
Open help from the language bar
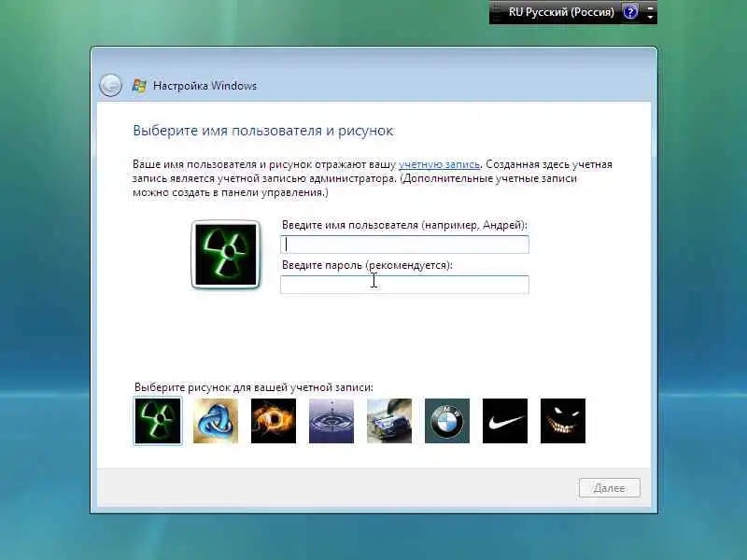click(630, 12)
